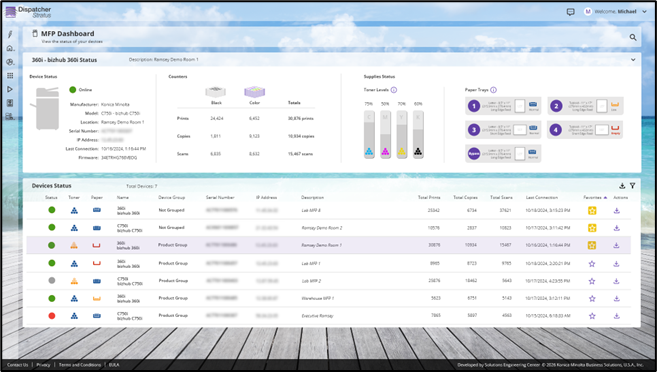Click the Black counter printer image
Viewport: 657px width, 372px height.
[x=216, y=91]
